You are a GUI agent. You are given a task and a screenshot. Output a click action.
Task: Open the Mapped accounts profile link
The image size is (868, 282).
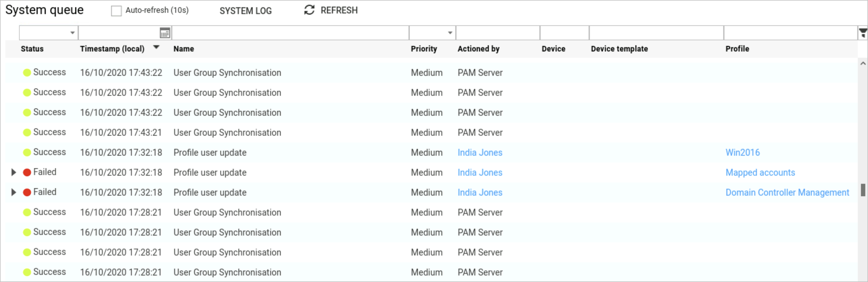pos(760,172)
